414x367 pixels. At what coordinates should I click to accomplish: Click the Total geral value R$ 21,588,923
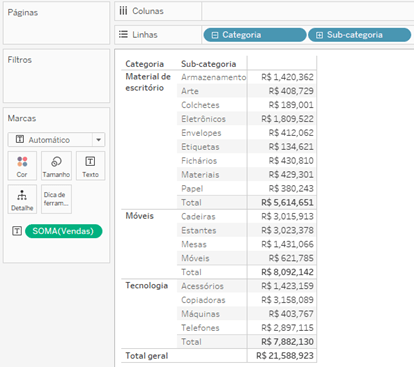[285, 356]
